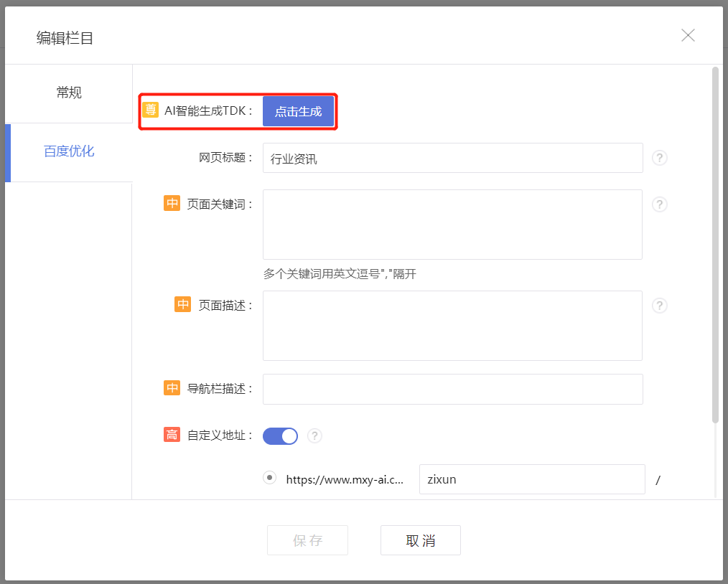Click the dialog's vertical scrollbar
Screen dimensions: 728x584
click(x=714, y=244)
